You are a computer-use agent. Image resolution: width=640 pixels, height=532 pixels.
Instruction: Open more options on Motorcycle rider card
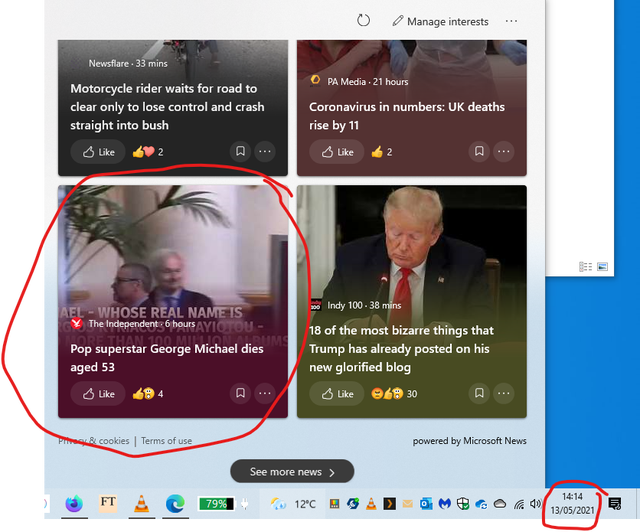click(x=264, y=151)
